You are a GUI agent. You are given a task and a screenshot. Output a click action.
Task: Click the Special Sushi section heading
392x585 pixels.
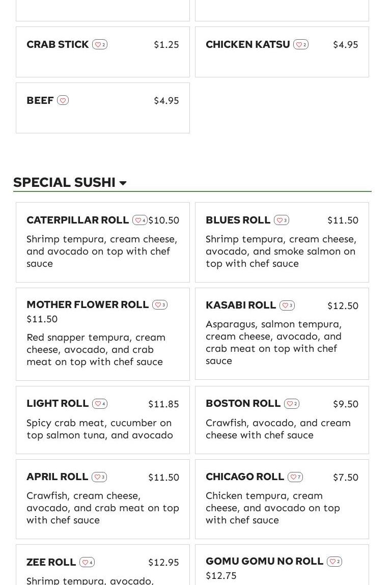pyautogui.click(x=64, y=182)
